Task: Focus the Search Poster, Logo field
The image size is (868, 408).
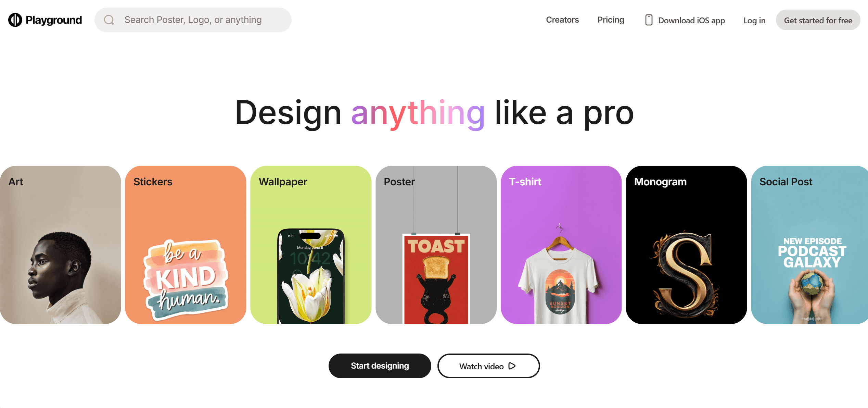Action: [193, 20]
